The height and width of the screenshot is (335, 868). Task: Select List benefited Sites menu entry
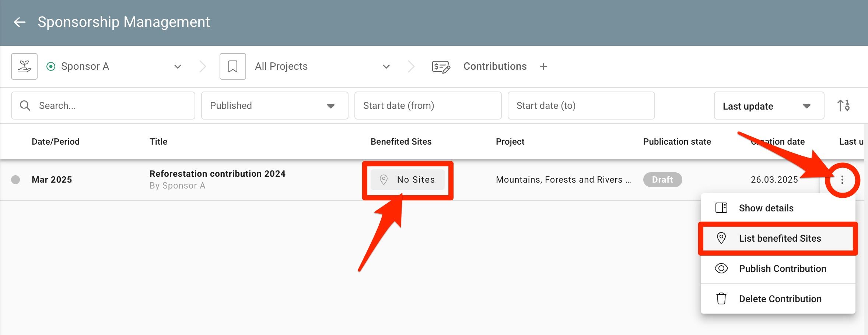(778, 238)
